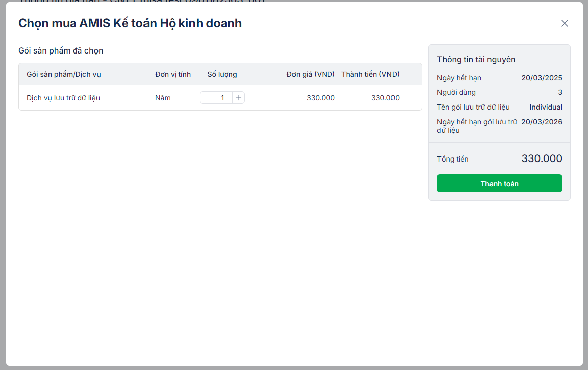Click the Ngày hết hạn label
The height and width of the screenshot is (370, 588).
[459, 78]
